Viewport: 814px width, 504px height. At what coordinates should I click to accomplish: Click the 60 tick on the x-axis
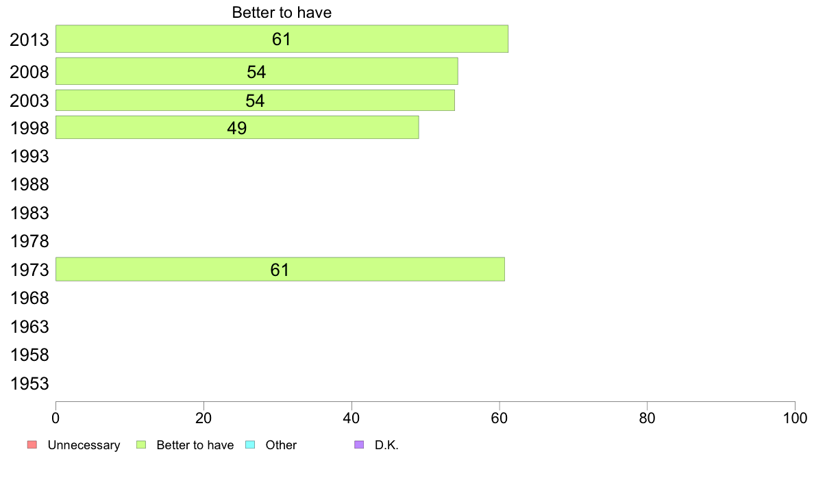click(x=500, y=418)
